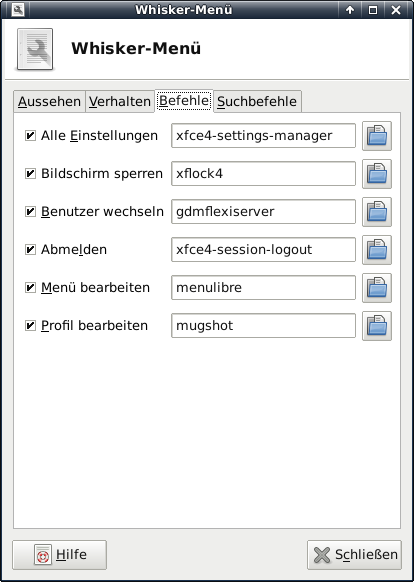Open the Verhalten tab
The image size is (414, 582).
pyautogui.click(x=120, y=101)
